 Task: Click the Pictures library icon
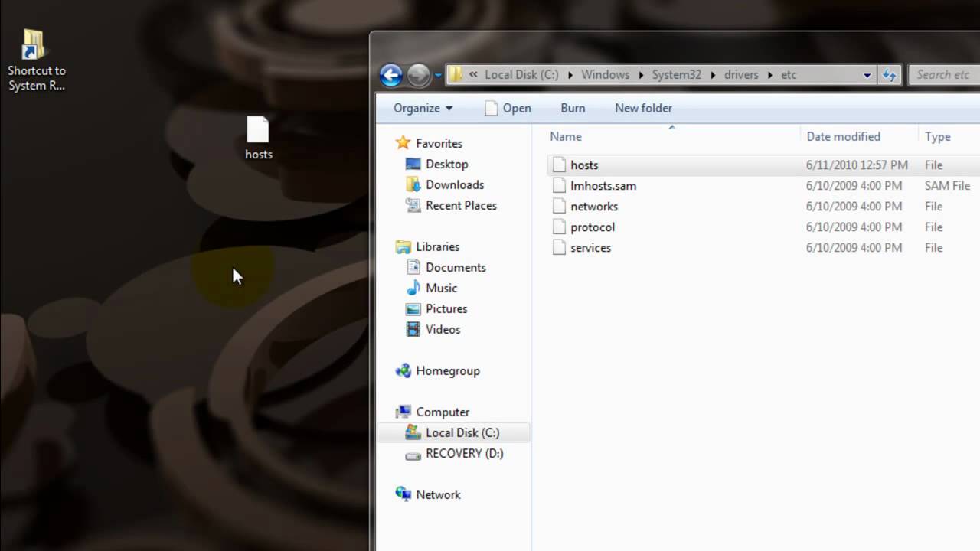click(413, 308)
